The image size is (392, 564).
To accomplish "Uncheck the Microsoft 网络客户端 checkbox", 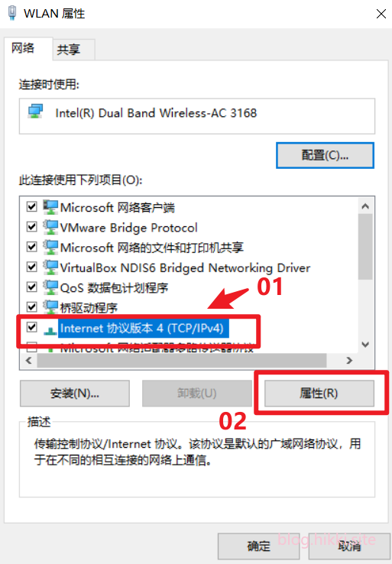I will [31, 207].
